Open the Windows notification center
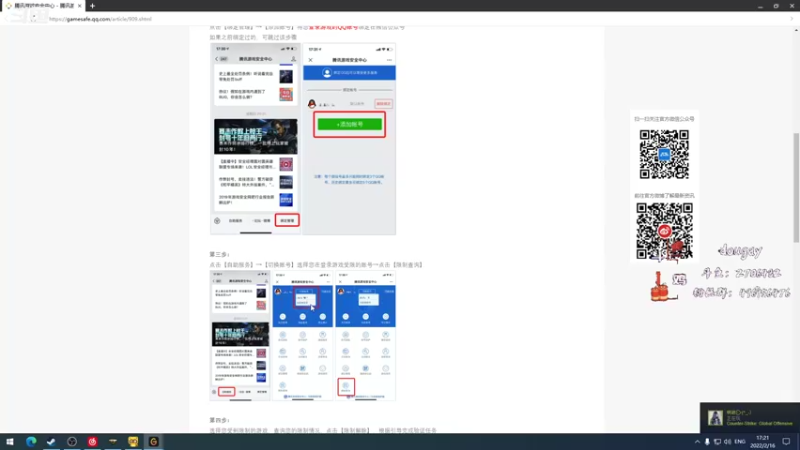Viewport: 800px width, 450px height. pyautogui.click(x=786, y=442)
